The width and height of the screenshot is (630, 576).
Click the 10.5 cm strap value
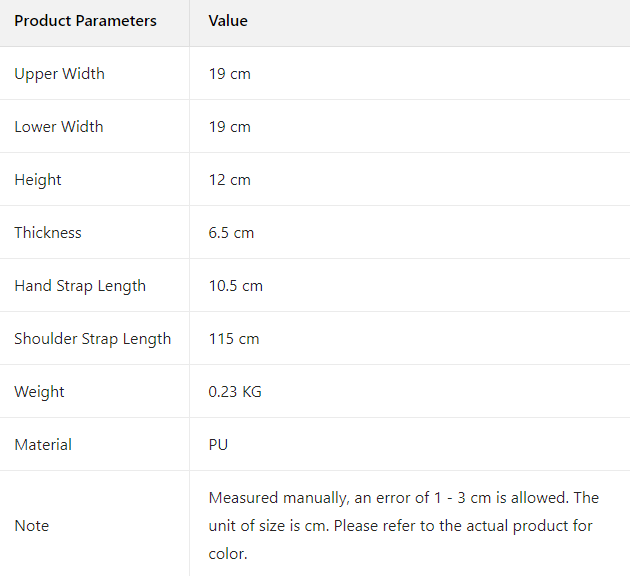(x=236, y=286)
